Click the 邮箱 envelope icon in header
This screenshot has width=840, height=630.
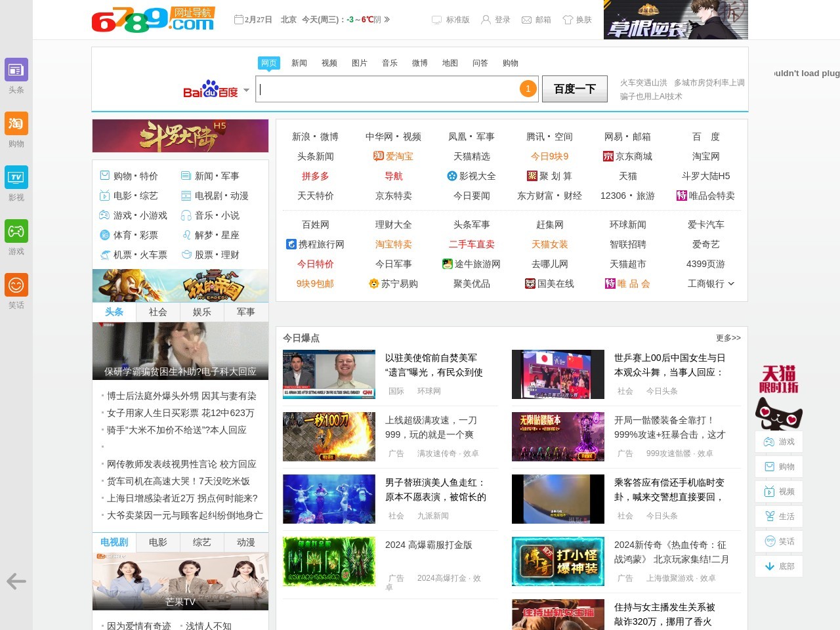pos(526,20)
